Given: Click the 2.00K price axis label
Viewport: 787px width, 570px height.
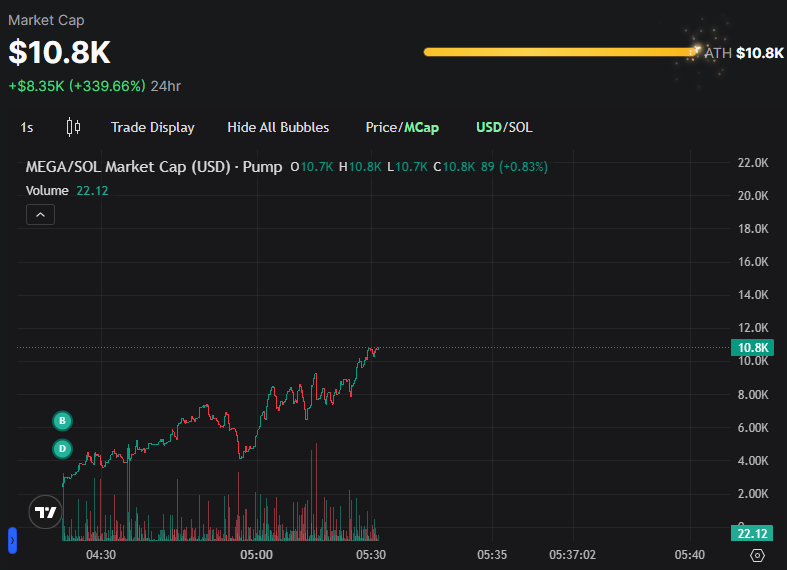Looking at the screenshot, I should [753, 494].
